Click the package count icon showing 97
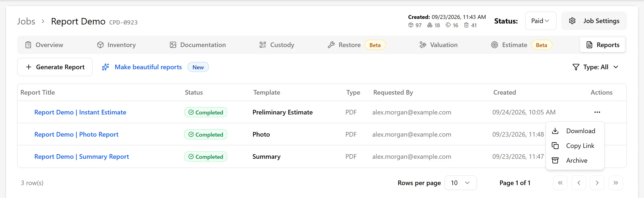644x198 pixels. click(x=411, y=25)
